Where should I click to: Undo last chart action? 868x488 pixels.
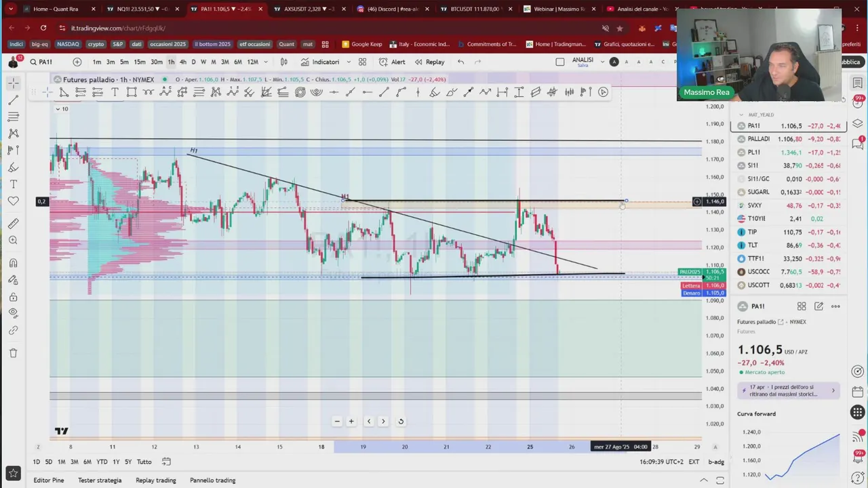point(461,62)
